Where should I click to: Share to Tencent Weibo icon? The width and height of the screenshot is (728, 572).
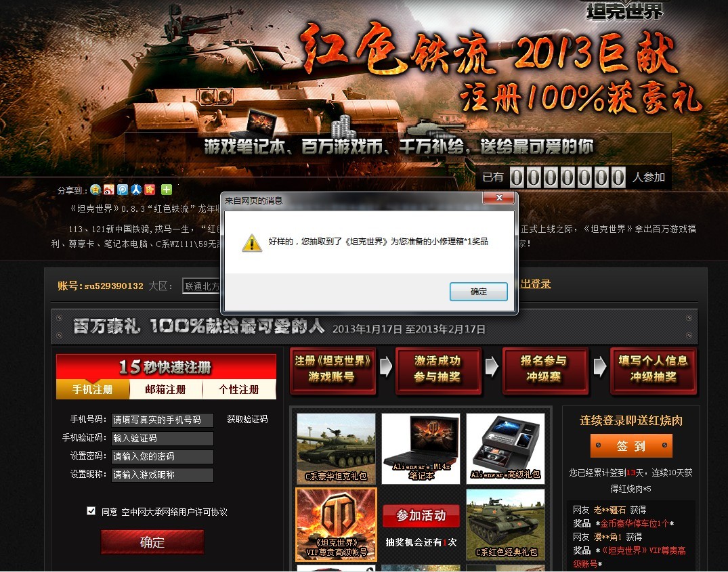[x=123, y=190]
